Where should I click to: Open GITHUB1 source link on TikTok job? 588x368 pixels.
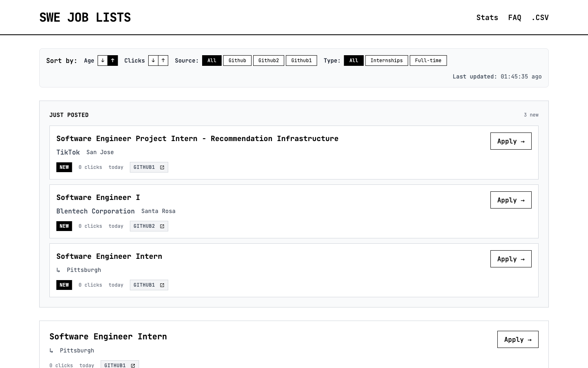pos(149,167)
